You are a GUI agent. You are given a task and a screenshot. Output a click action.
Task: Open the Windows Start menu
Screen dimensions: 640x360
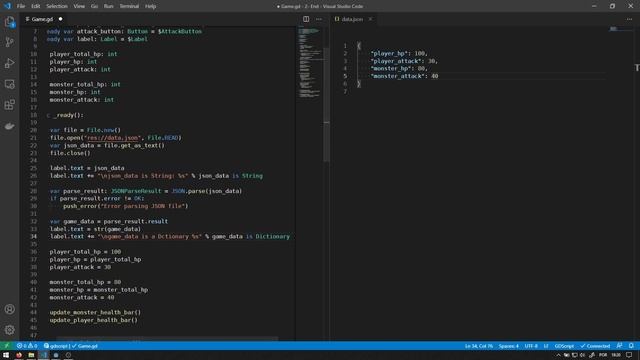[x=6, y=355]
